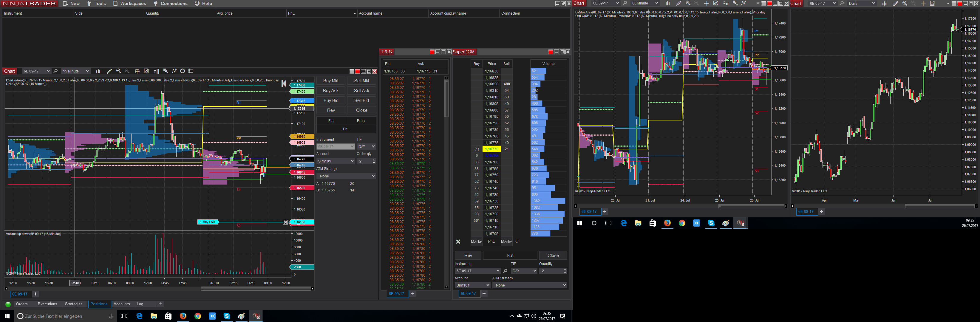Click Sell Bid in Chart Trader

362,100
